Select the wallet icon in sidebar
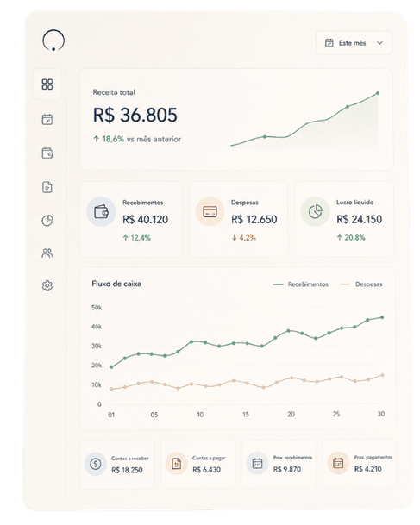Image resolution: width=420 pixels, height=525 pixels. 47,153
